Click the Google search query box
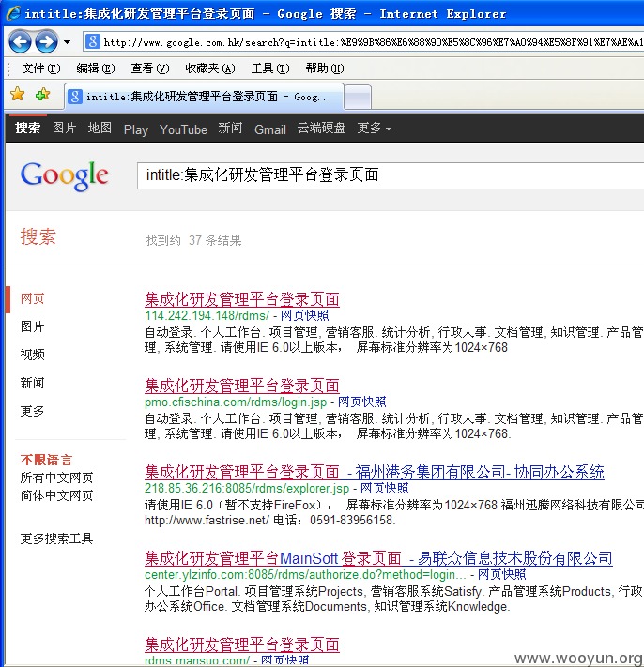 tap(391, 175)
